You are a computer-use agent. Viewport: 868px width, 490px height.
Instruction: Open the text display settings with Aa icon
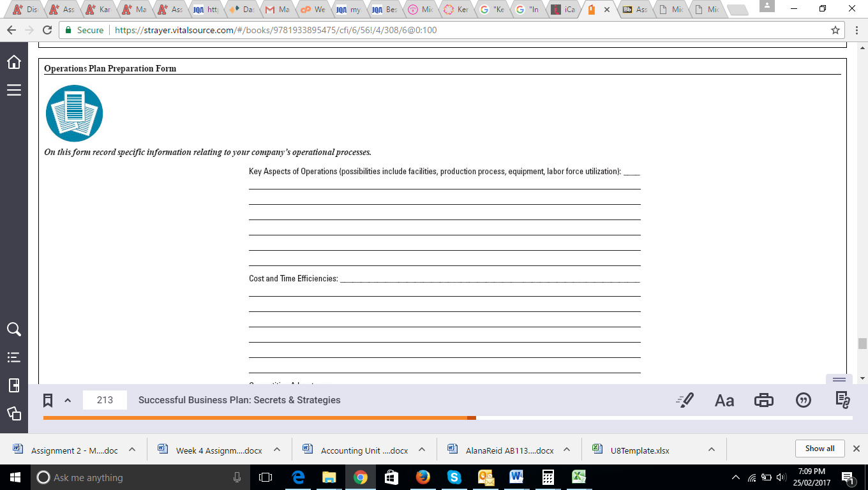click(724, 400)
